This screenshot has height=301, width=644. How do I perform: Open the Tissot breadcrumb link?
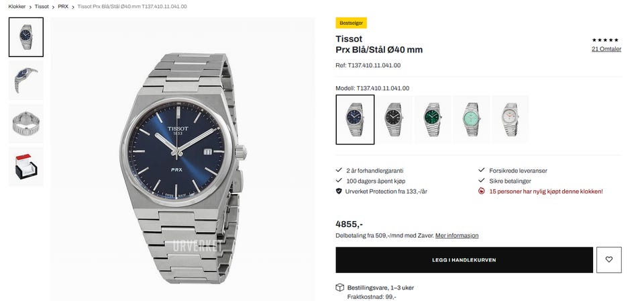click(x=42, y=7)
